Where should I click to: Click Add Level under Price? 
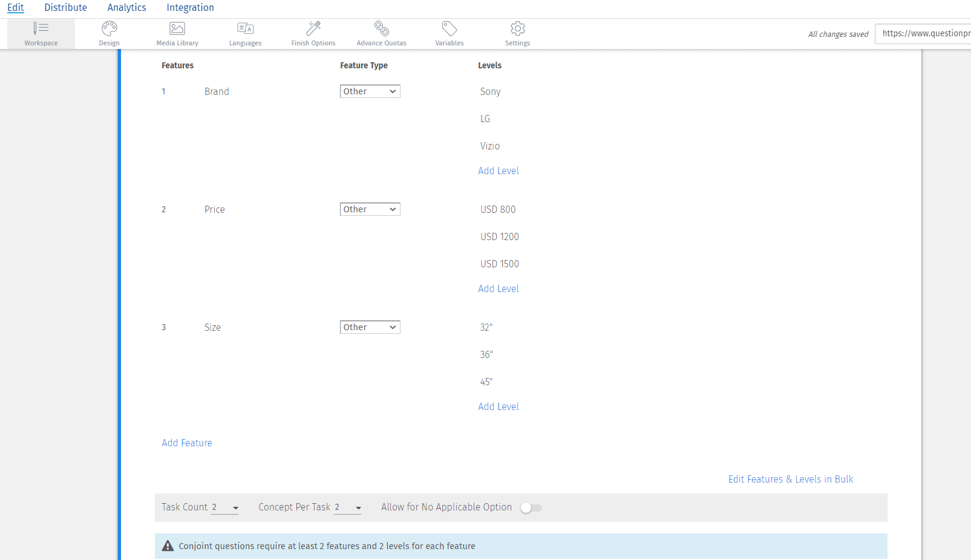point(499,288)
